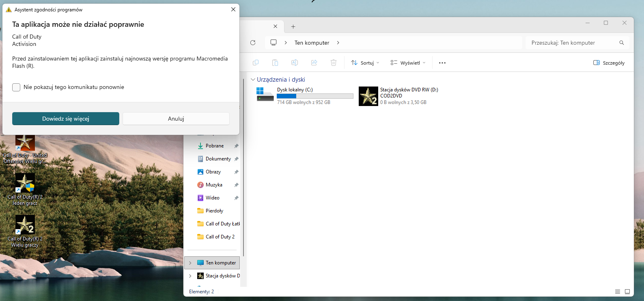Expand the 'Stacja dysków' tree node
Viewport: 644px width, 301px height.
click(x=190, y=276)
